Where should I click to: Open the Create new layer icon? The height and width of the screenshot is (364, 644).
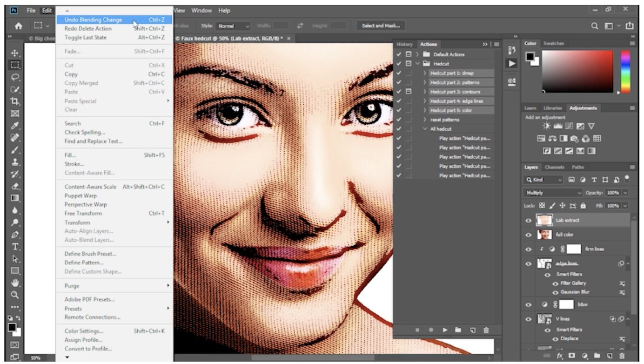[x=610, y=356]
